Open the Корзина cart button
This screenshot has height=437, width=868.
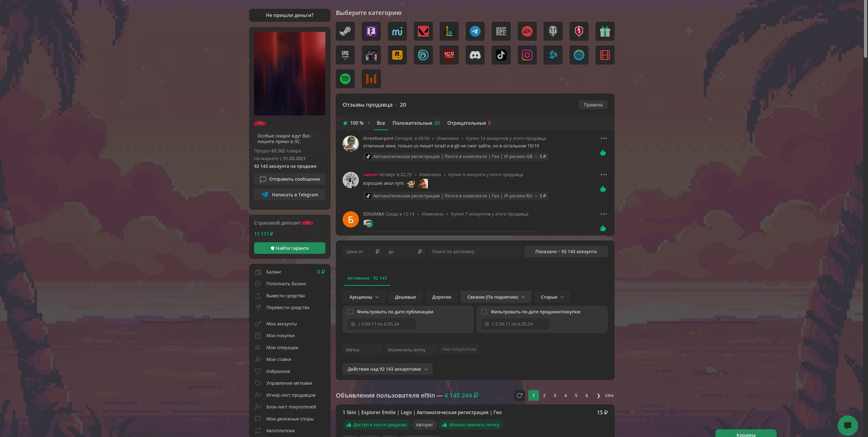coord(746,434)
